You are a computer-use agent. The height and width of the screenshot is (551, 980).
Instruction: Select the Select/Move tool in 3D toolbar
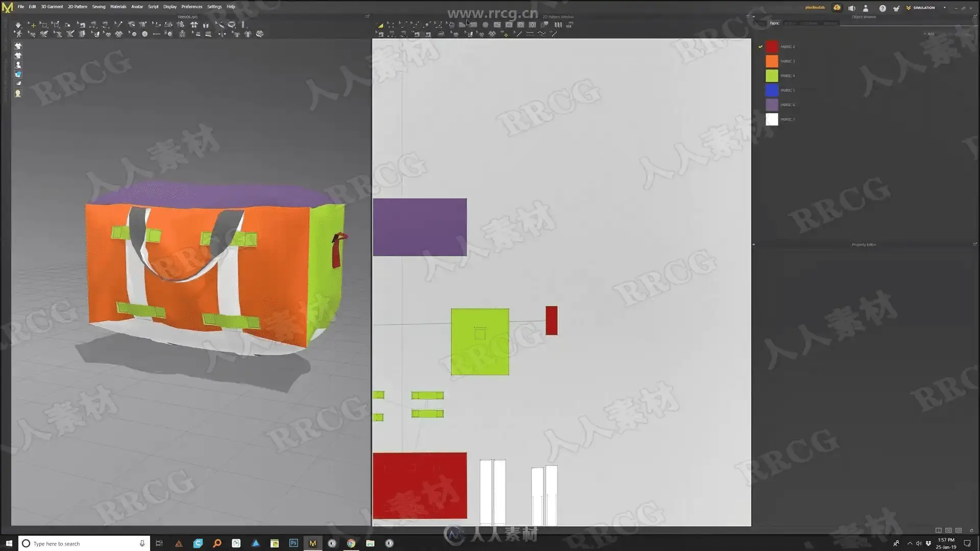[32, 24]
